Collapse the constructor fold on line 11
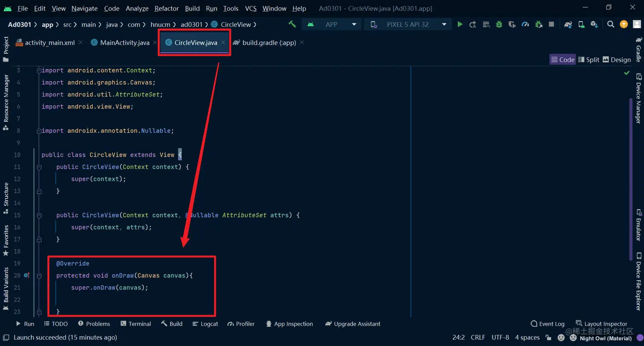Image resolution: width=644 pixels, height=346 pixels. click(39, 167)
